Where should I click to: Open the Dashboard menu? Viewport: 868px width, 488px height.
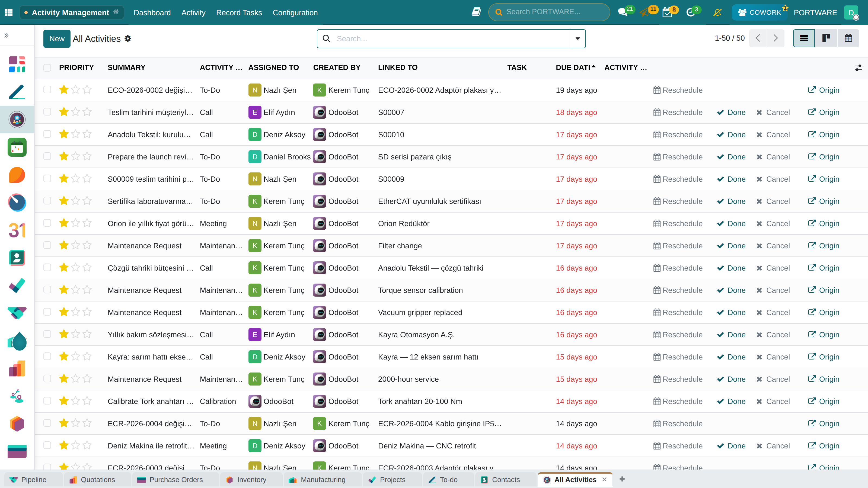(152, 12)
